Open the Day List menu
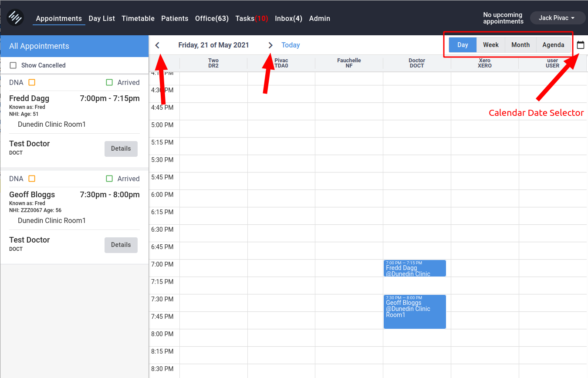Viewport: 588px width, 378px height. [x=101, y=18]
